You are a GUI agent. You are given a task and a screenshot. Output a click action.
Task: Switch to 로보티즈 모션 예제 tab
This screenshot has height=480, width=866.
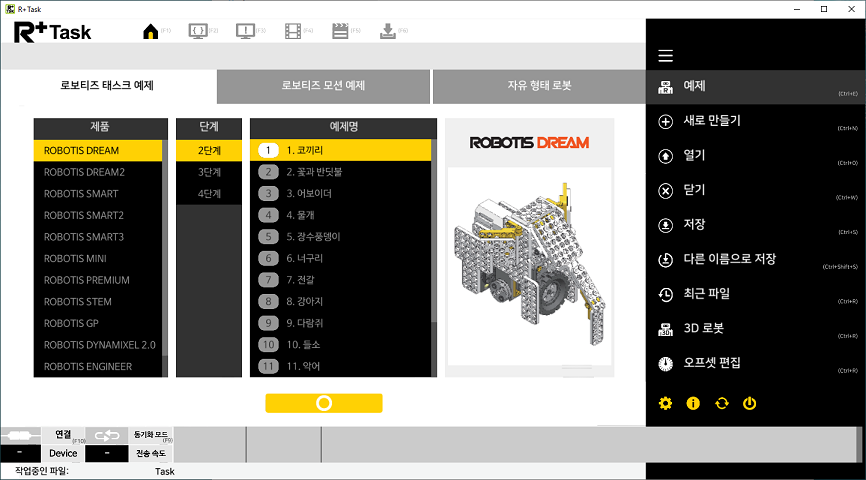point(323,86)
